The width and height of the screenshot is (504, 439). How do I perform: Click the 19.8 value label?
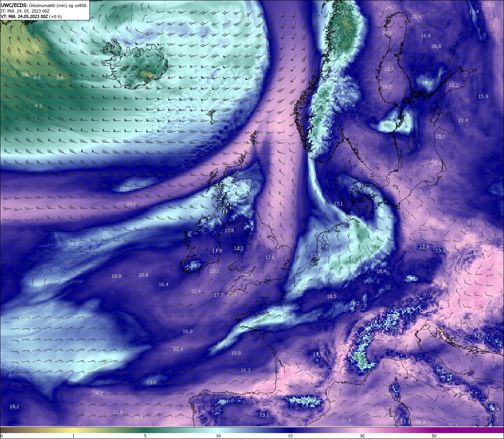236,353
